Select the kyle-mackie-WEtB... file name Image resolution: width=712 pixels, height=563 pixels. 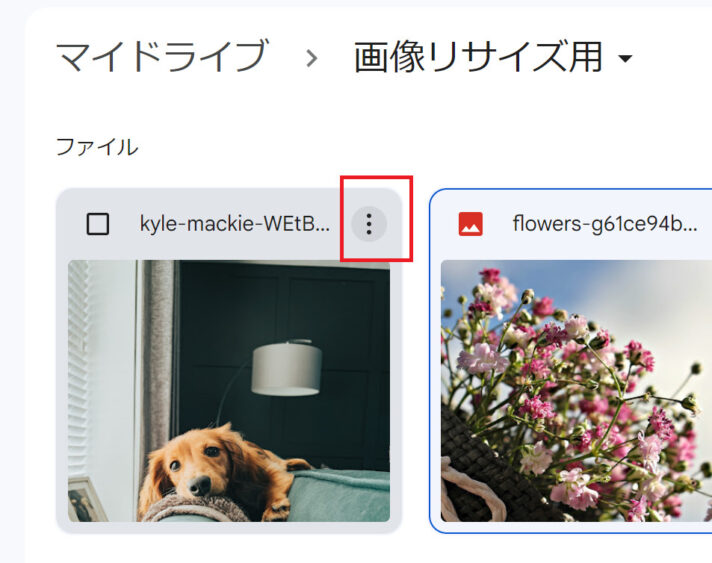[x=235, y=224]
